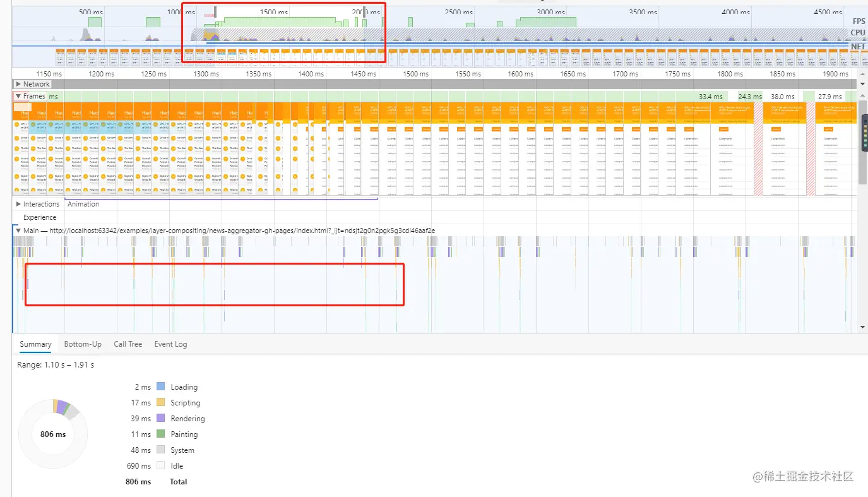Viewport: 868px width, 497px height.
Task: Click the 690 ms idle value
Action: click(x=139, y=466)
